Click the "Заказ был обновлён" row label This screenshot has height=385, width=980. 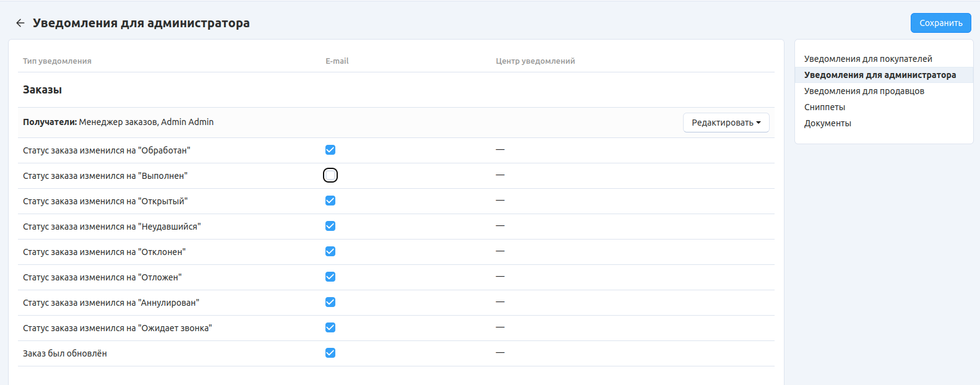pyautogui.click(x=65, y=353)
